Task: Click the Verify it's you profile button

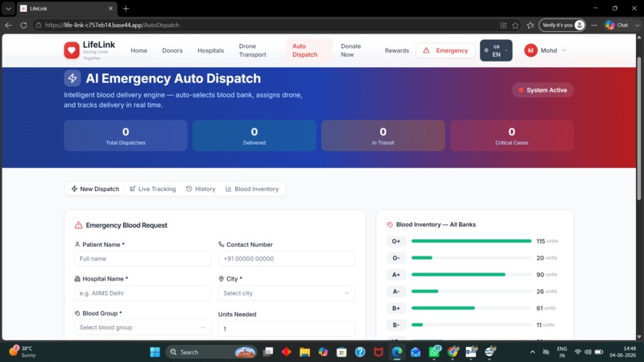Action: click(562, 25)
